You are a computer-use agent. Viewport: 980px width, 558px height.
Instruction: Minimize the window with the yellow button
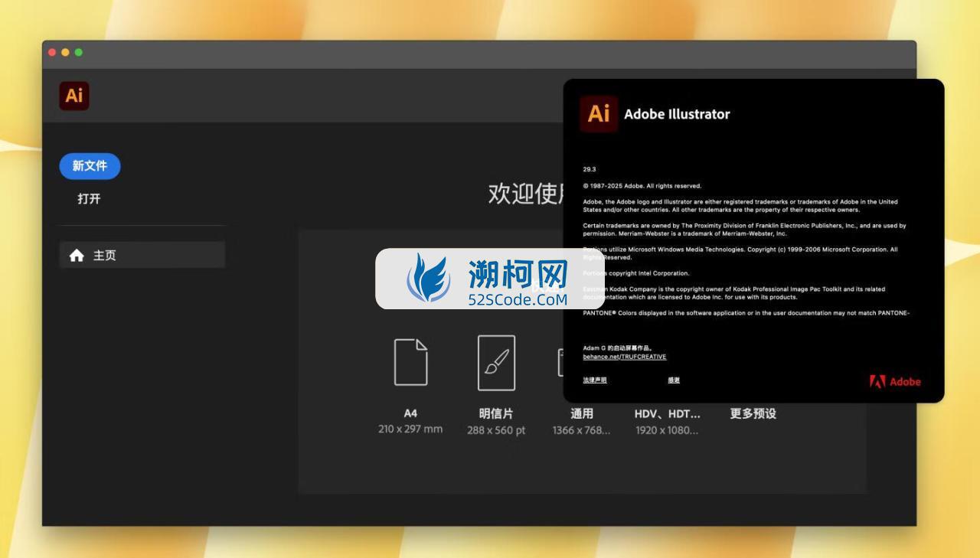click(65, 52)
